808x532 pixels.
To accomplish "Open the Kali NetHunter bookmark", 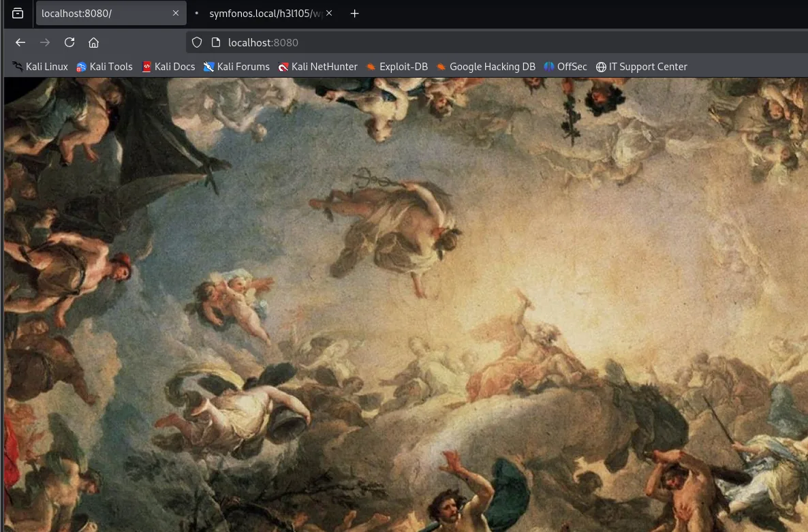I will pos(318,67).
